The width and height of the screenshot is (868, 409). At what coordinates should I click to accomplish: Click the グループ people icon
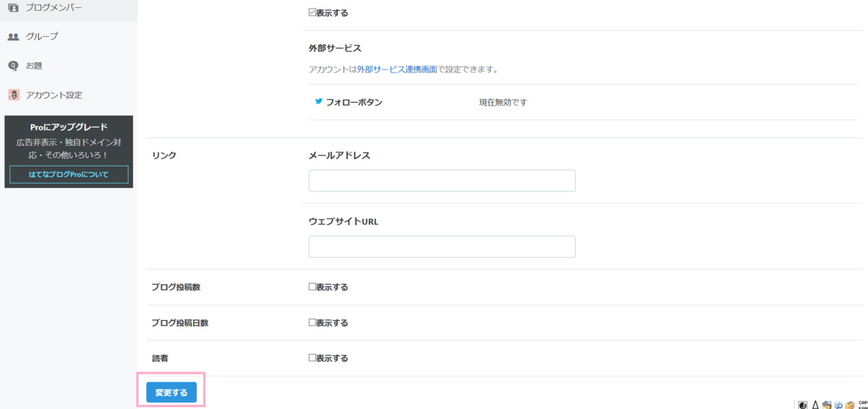click(13, 36)
